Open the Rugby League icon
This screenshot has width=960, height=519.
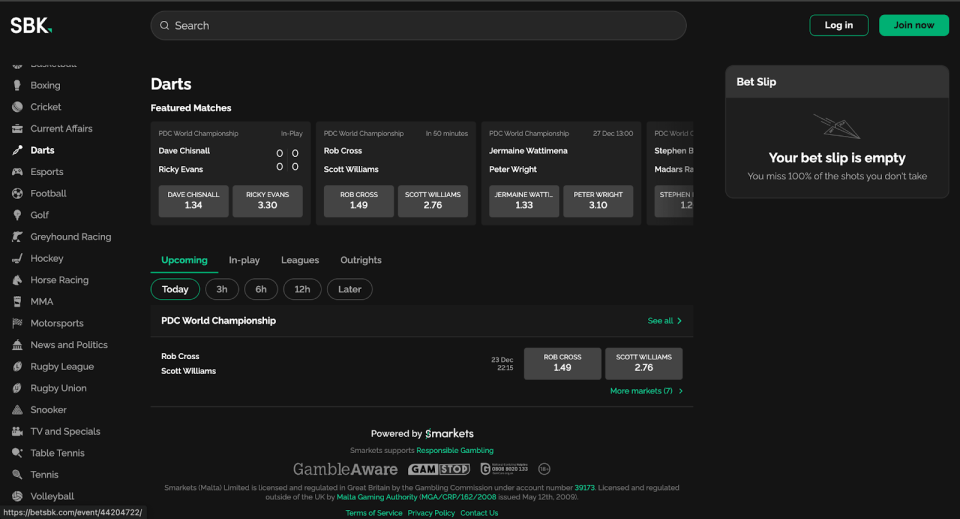click(17, 367)
